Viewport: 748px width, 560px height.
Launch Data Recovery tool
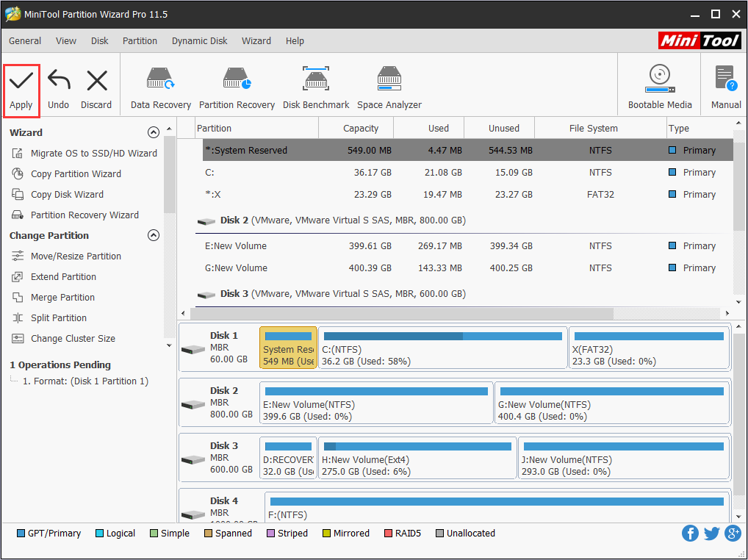pyautogui.click(x=161, y=89)
